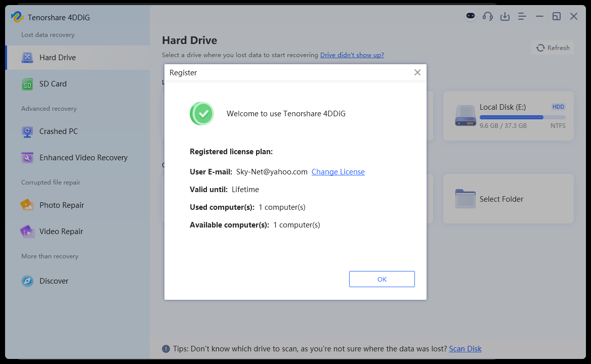Image resolution: width=591 pixels, height=364 pixels.
Task: Click the NTFS file system label
Action: [x=558, y=126]
